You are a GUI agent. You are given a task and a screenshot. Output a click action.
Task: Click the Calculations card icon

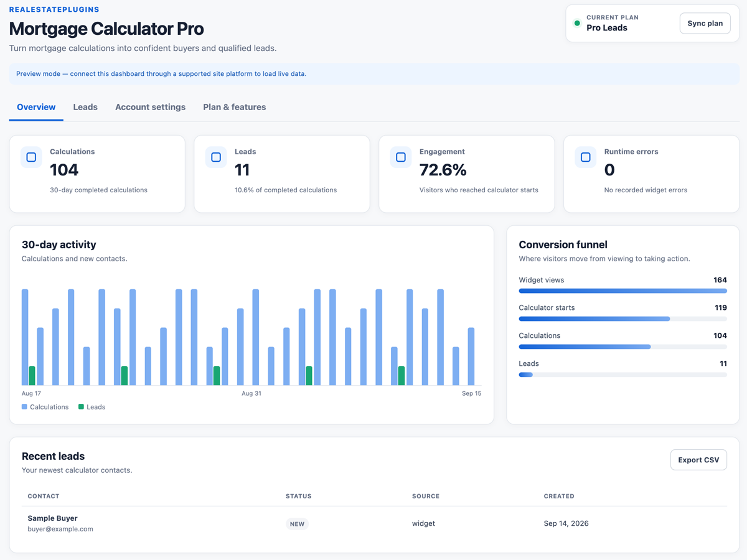31,157
